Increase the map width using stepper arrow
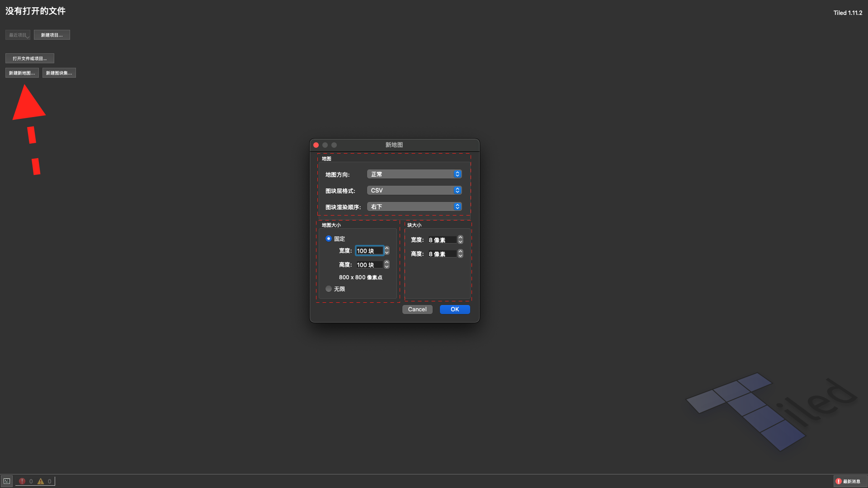This screenshot has width=868, height=488. (387, 249)
